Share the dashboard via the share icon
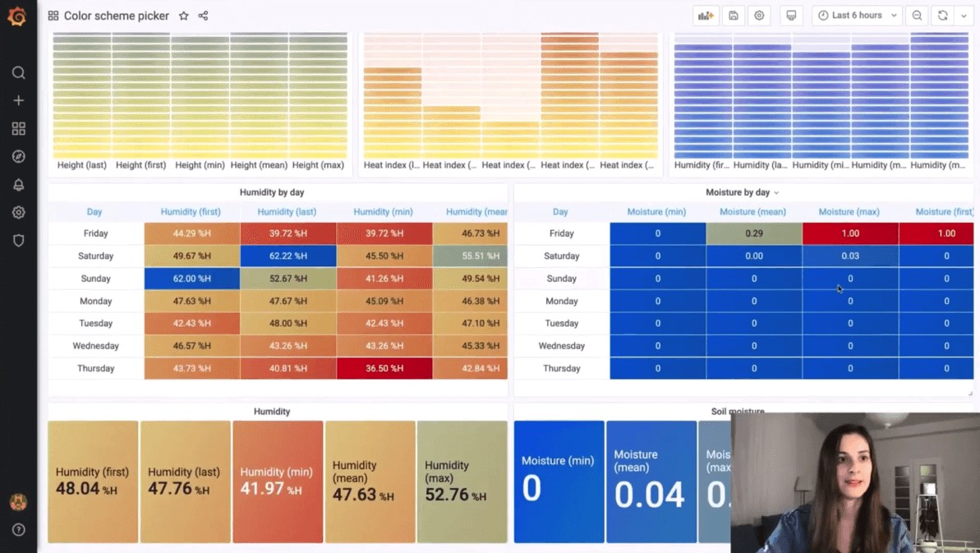This screenshot has width=980, height=553. point(203,16)
